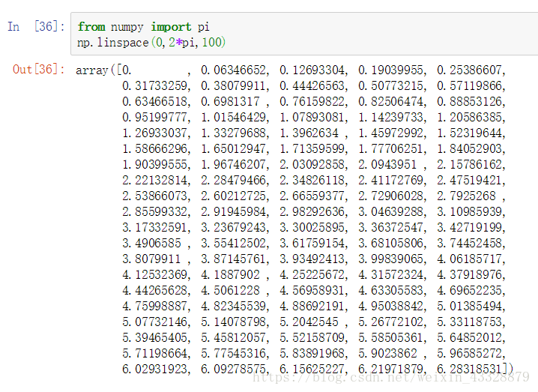Click the Out[36] output prompt label
Image resolution: width=538 pixels, height=392 pixels.
coord(38,70)
